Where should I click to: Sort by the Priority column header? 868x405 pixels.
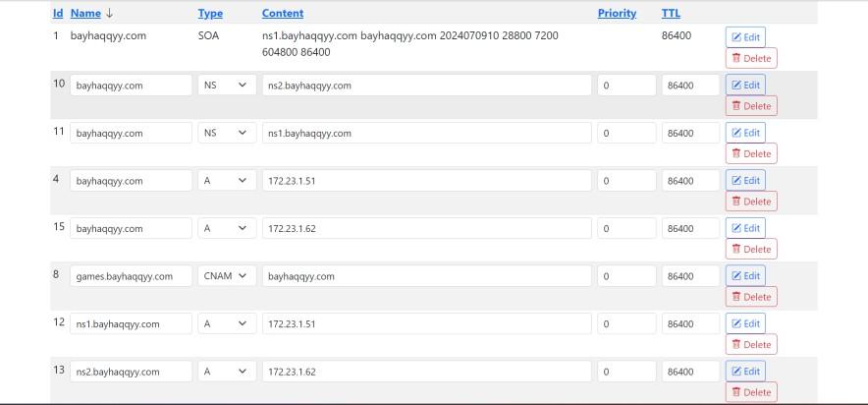[x=617, y=14]
